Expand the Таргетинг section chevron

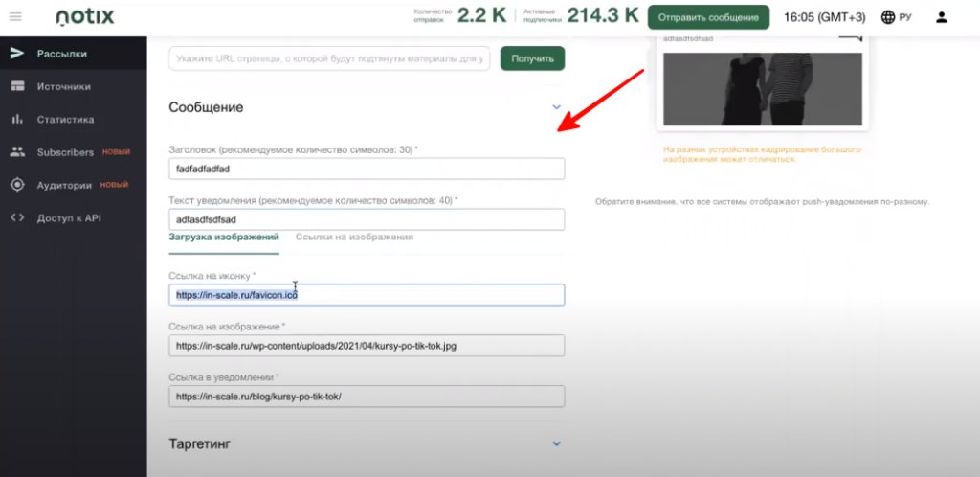pyautogui.click(x=556, y=443)
